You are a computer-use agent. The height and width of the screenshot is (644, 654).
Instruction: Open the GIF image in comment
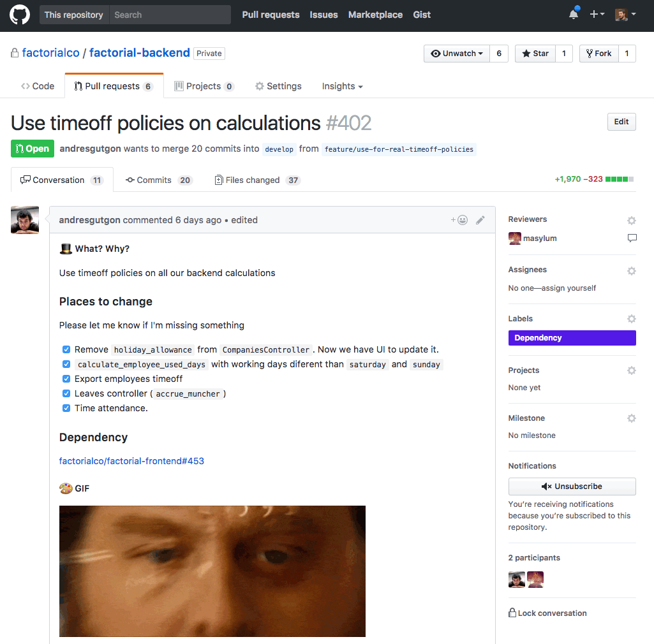coord(212,571)
